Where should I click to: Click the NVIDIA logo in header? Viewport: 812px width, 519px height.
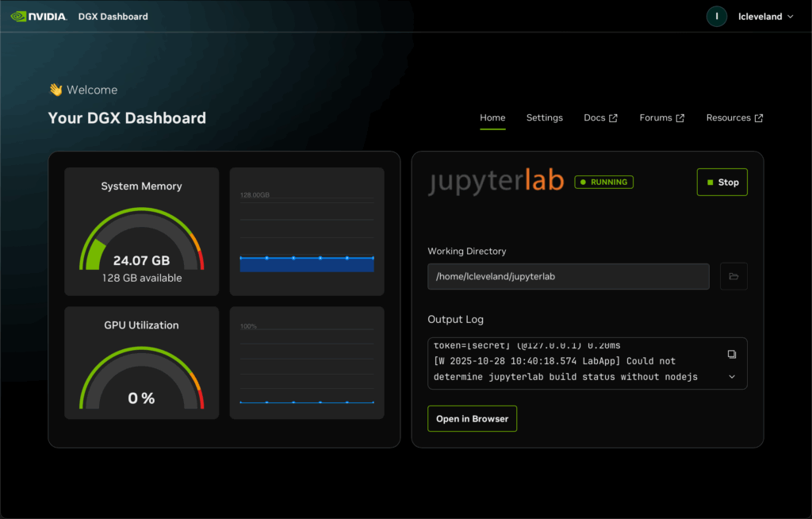38,16
